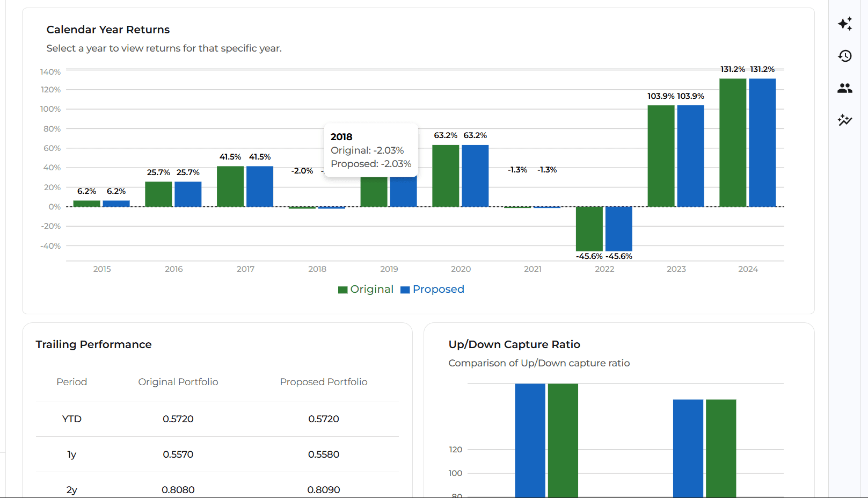868x498 pixels.
Task: Open the history clock icon in sidebar
Action: (844, 56)
